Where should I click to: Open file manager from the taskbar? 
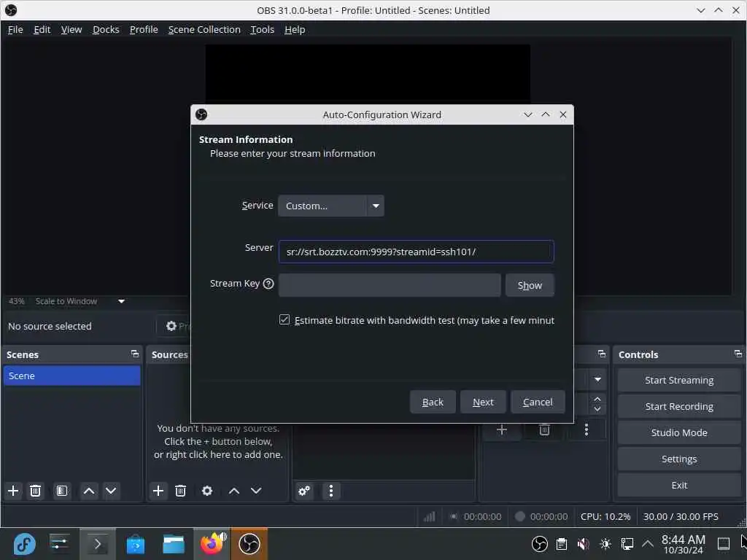pyautogui.click(x=174, y=544)
